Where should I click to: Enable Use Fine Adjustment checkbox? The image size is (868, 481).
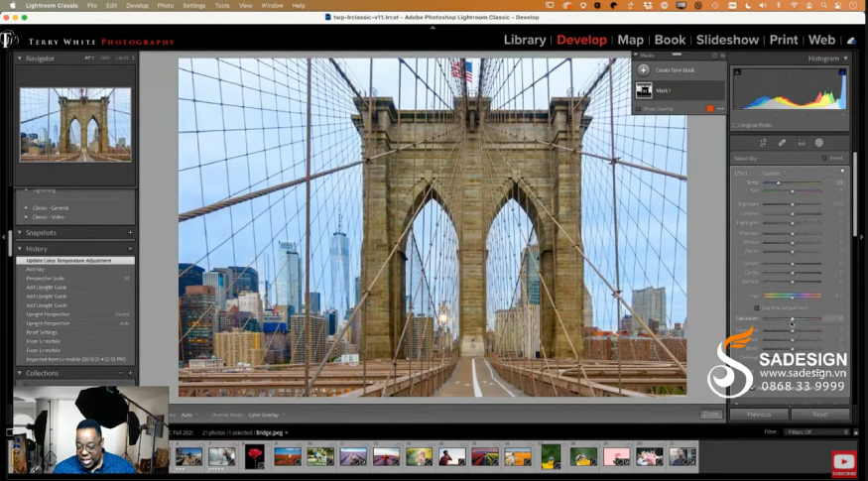[x=757, y=307]
